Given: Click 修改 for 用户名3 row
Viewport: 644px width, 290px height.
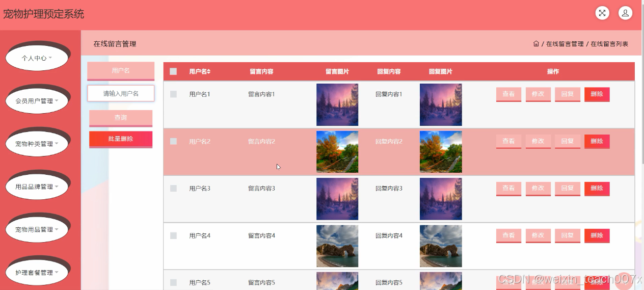Looking at the screenshot, I should pos(538,189).
